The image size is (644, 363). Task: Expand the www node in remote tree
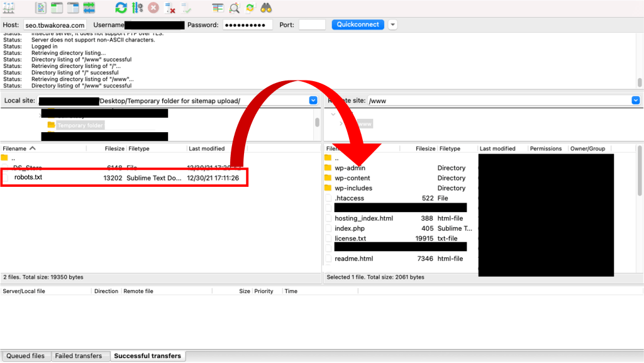(341, 123)
